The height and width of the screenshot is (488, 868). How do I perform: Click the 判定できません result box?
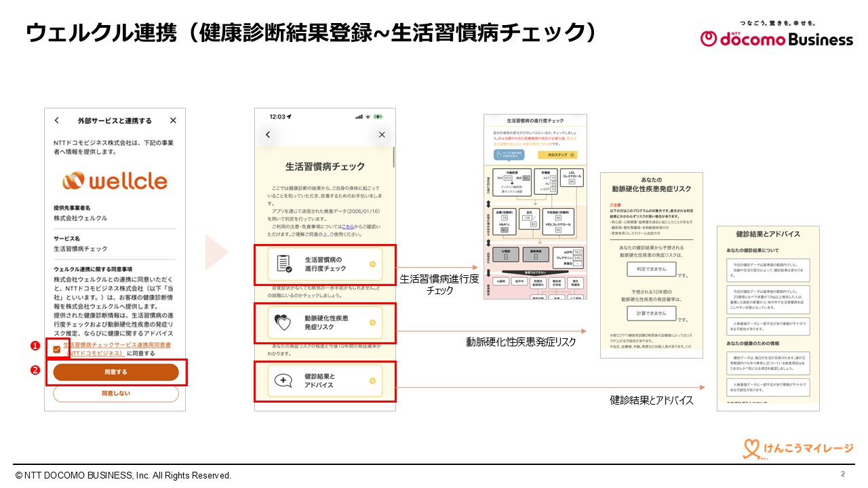point(651,268)
